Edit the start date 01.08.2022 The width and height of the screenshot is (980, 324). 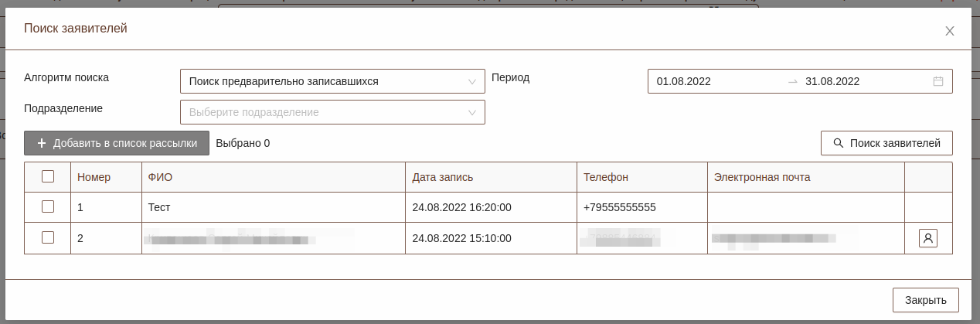tap(684, 81)
